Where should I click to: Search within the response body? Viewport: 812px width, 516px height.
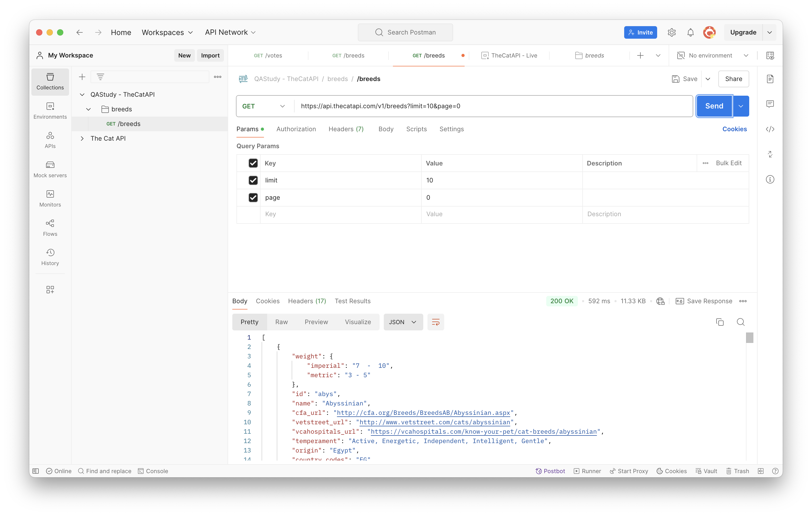741,322
